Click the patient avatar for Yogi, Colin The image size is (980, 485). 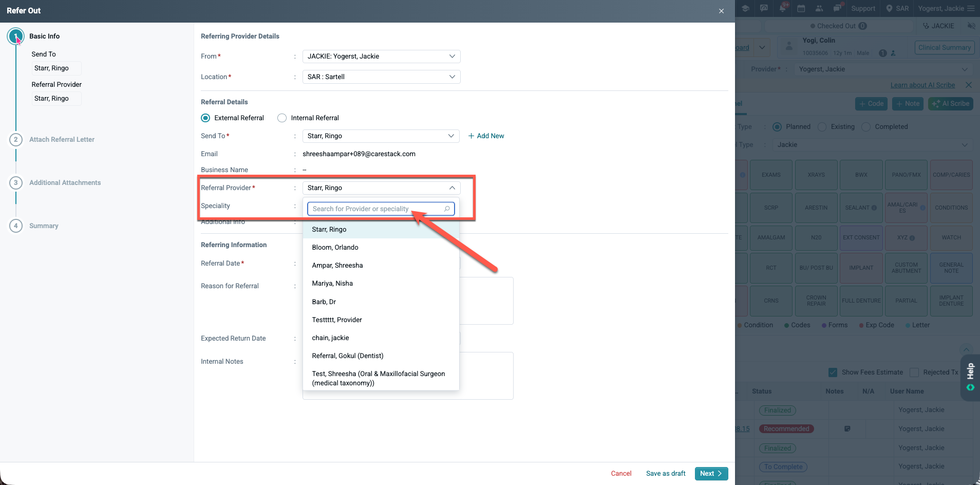[x=789, y=47]
